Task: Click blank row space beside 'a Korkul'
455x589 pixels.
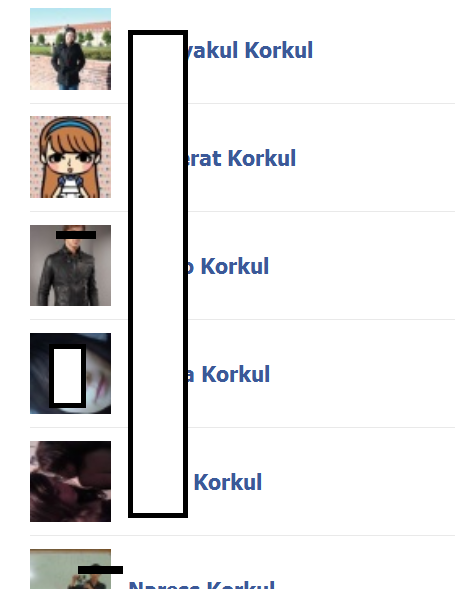Action: pyautogui.click(x=363, y=374)
